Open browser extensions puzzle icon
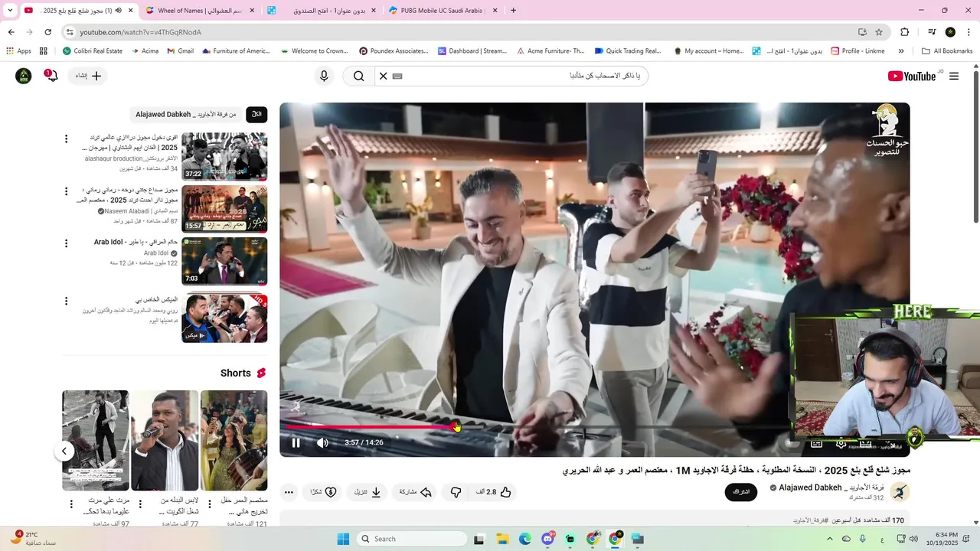 click(905, 32)
